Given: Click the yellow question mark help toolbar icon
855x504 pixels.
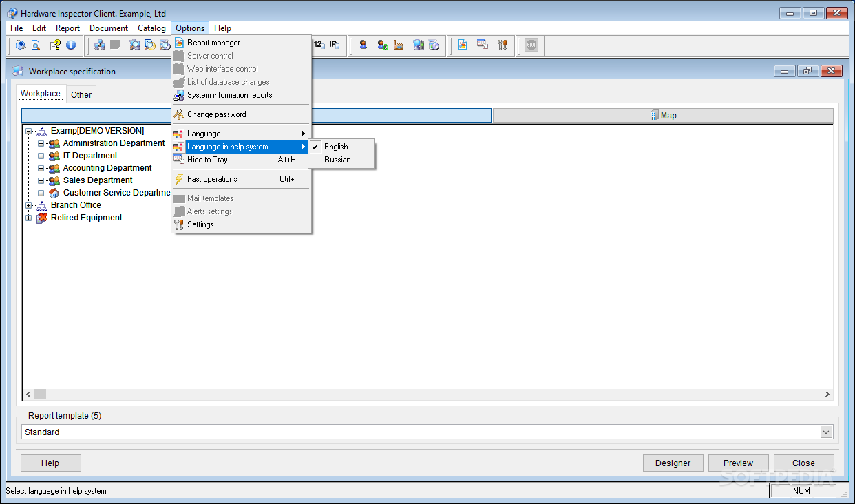Looking at the screenshot, I should (x=55, y=45).
